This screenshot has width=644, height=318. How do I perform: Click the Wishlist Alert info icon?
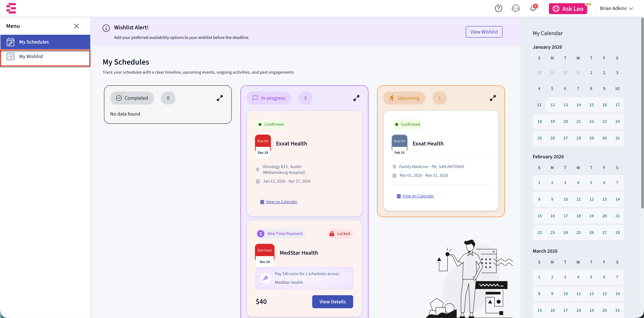(x=106, y=28)
